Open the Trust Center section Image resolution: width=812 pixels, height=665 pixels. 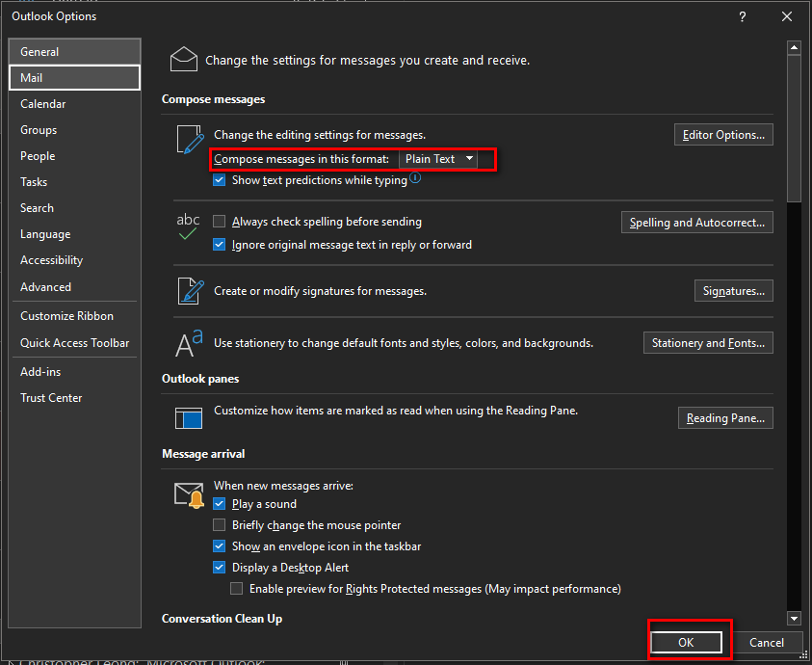pos(50,397)
